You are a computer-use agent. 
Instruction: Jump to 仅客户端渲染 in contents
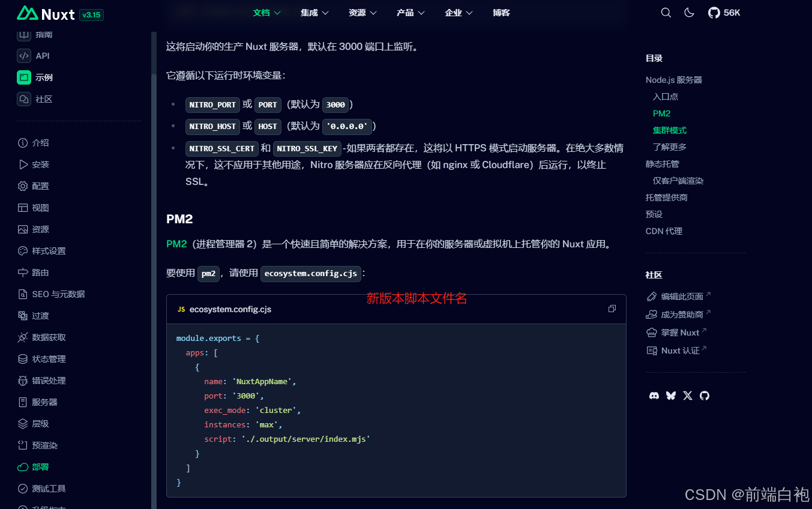[x=678, y=181]
